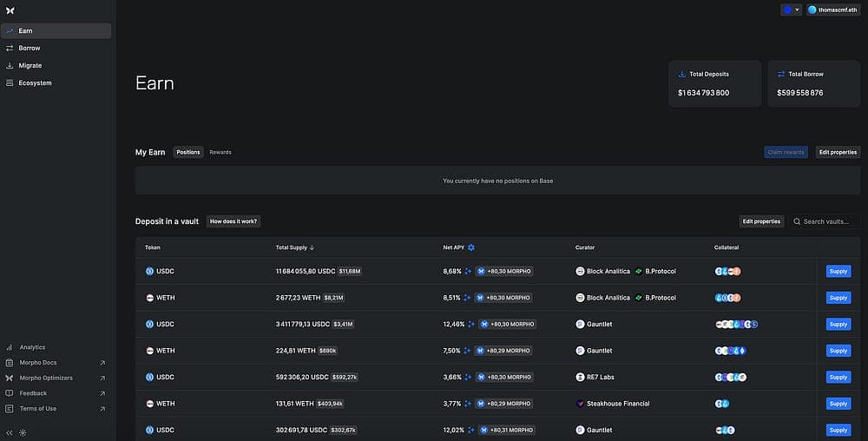The height and width of the screenshot is (441, 868).
Task: Click the Morpho butterfly logo
Action: [x=10, y=10]
